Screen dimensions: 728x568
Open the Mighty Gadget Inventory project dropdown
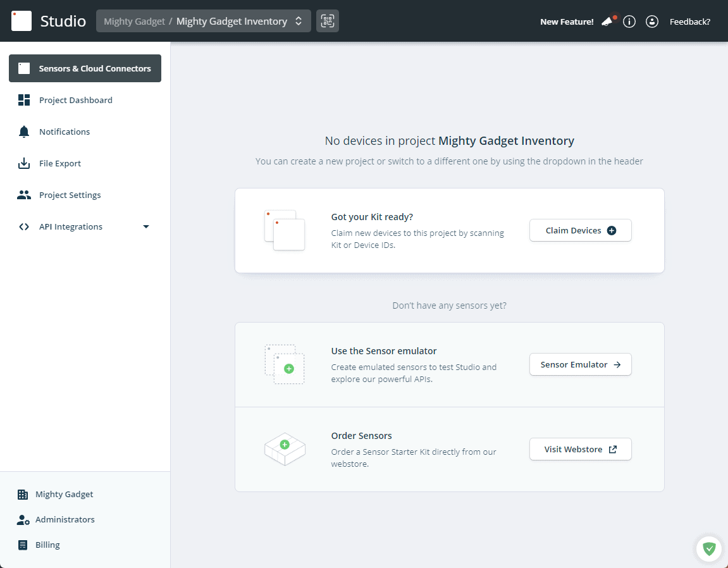click(203, 21)
